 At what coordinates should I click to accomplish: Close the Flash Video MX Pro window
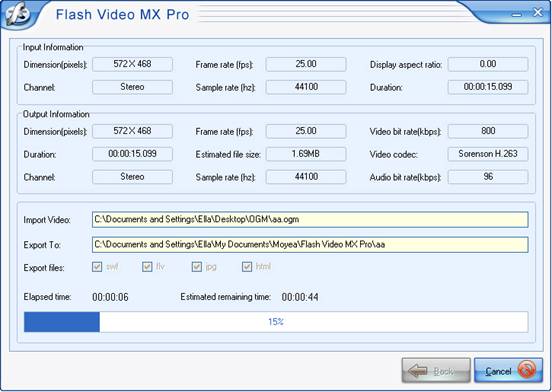(x=538, y=12)
